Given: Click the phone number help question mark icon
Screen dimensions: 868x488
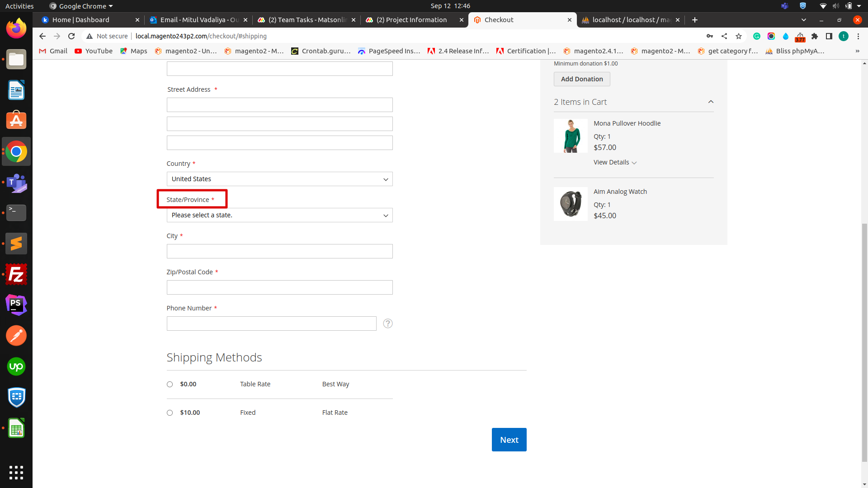Looking at the screenshot, I should click(x=387, y=324).
